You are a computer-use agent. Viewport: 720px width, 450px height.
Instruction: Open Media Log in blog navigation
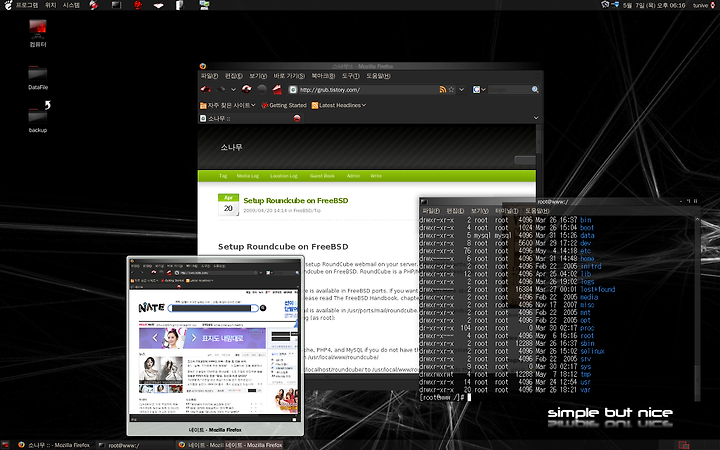pyautogui.click(x=248, y=176)
